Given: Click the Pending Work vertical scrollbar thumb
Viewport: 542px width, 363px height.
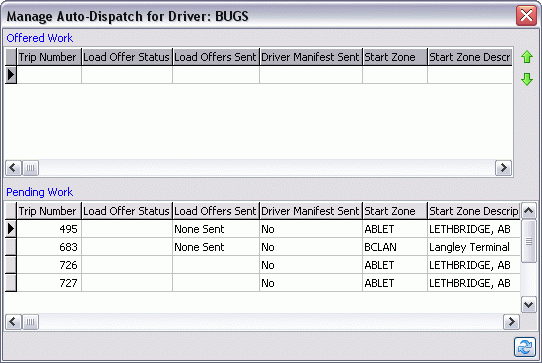Looking at the screenshot, I should point(529,241).
